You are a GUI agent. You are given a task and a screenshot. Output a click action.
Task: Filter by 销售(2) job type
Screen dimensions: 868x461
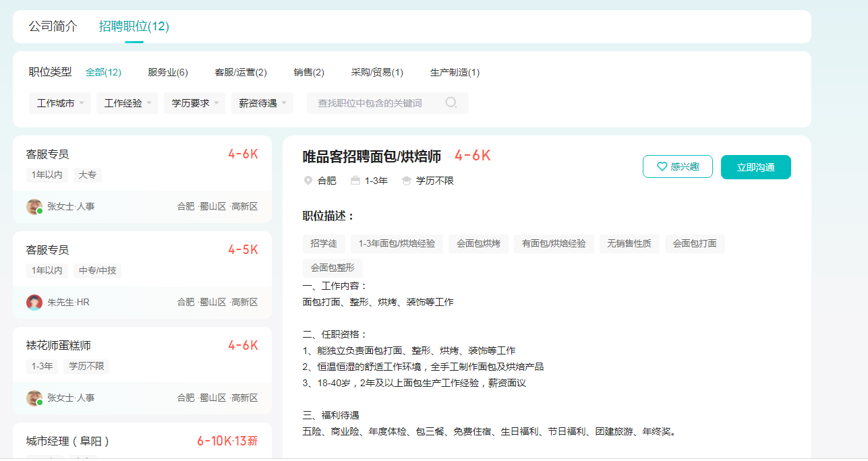(309, 72)
